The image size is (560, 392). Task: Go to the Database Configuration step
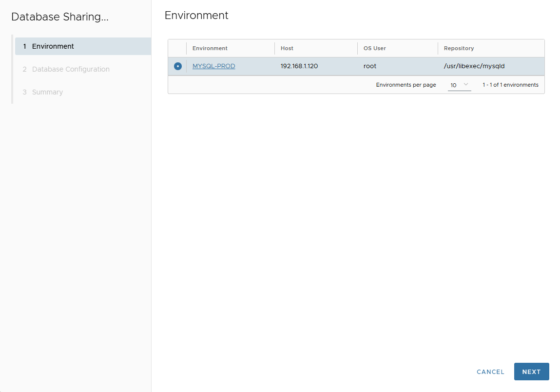70,69
